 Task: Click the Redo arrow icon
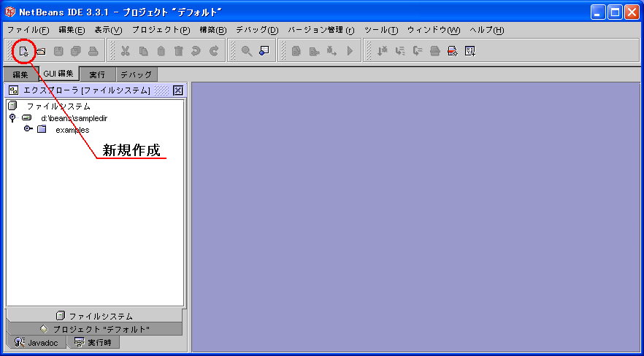tap(213, 51)
